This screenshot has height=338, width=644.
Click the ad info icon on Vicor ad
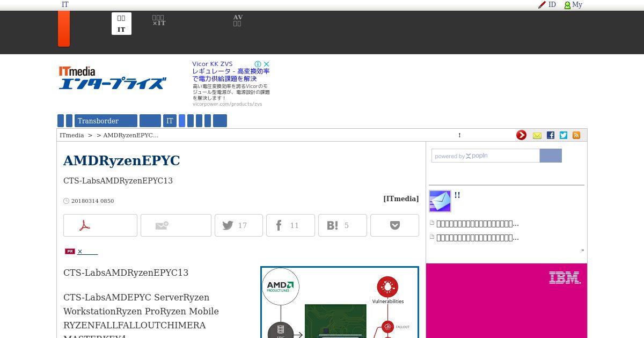[x=258, y=64]
